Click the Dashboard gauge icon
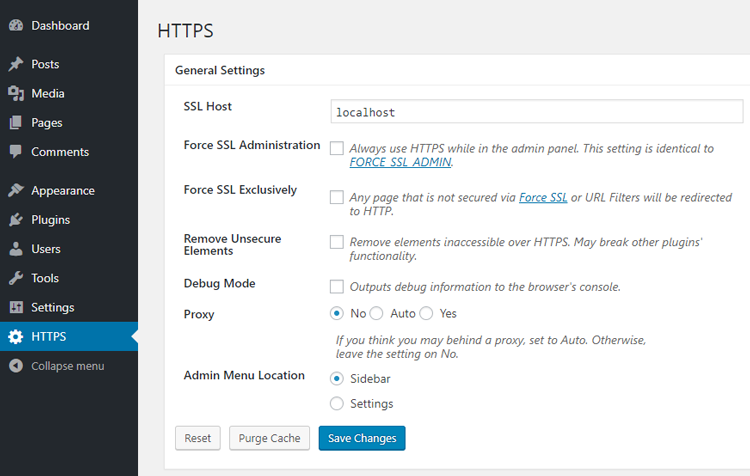Image resolution: width=750 pixels, height=476 pixels. click(x=16, y=25)
